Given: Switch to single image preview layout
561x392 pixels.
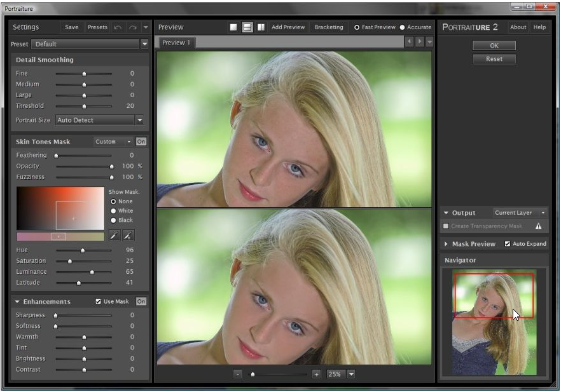Looking at the screenshot, I should [x=233, y=27].
